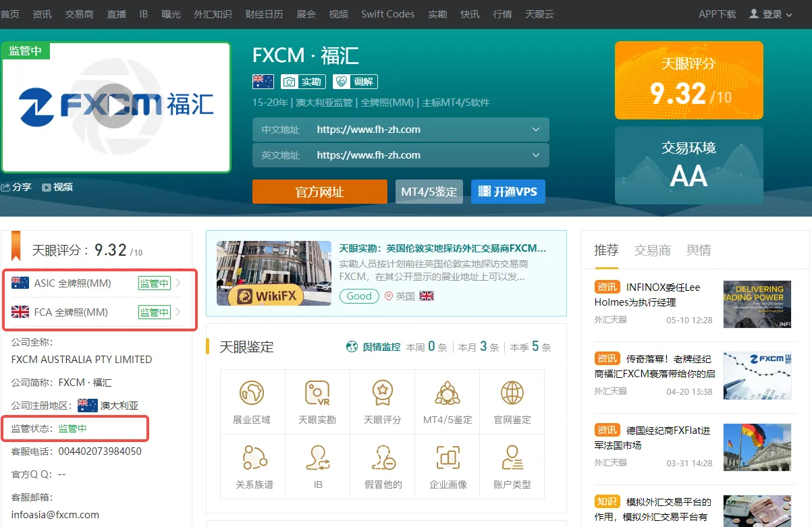Screen dimensions: 812x527
Task: Click the 交易环境 AA card
Action: point(689,165)
